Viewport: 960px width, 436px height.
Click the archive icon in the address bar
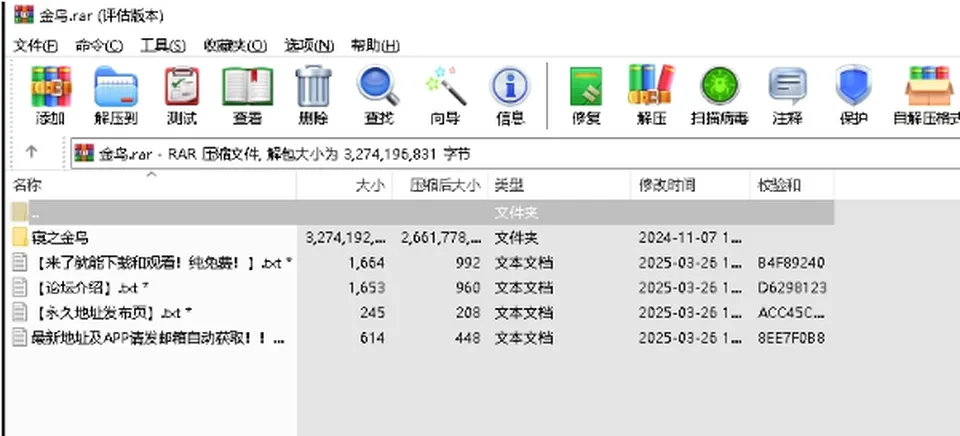click(x=84, y=153)
